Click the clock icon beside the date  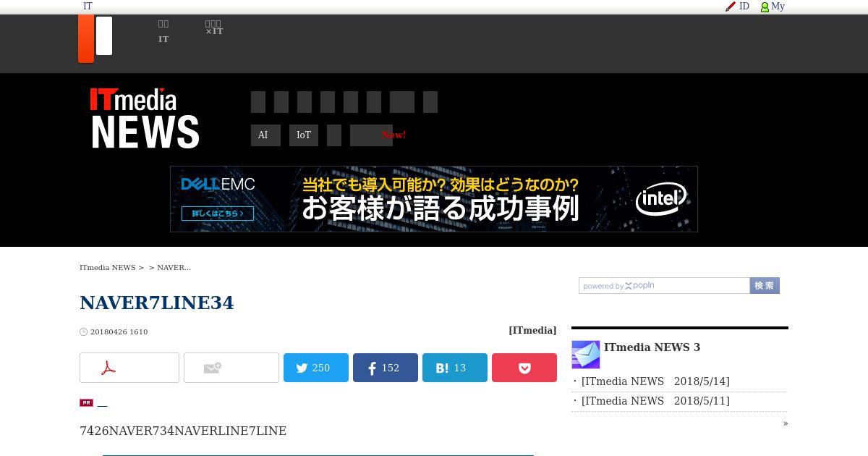point(84,332)
